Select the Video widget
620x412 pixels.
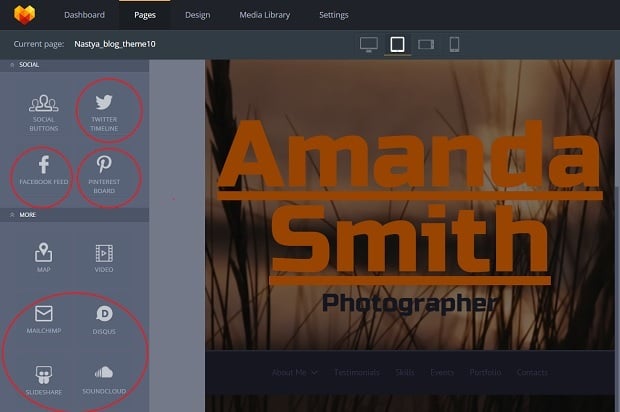104,257
